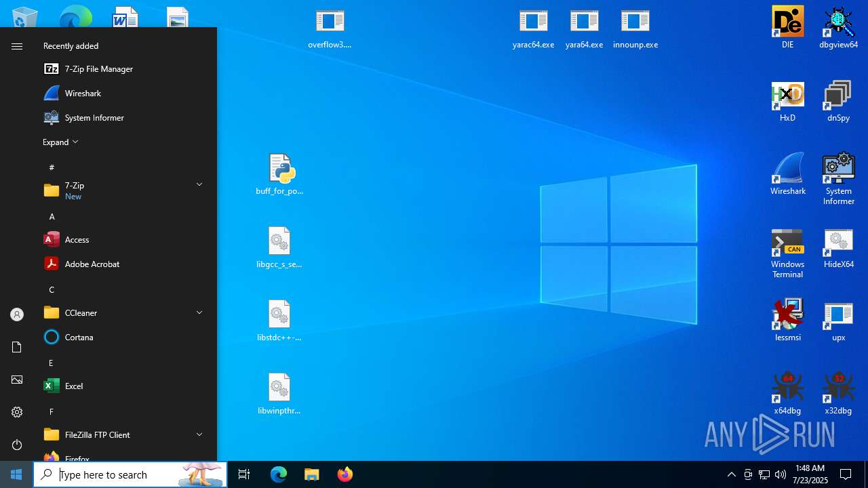Viewport: 868px width, 488px height.
Task: Open the network tray icon
Action: pyautogui.click(x=764, y=474)
